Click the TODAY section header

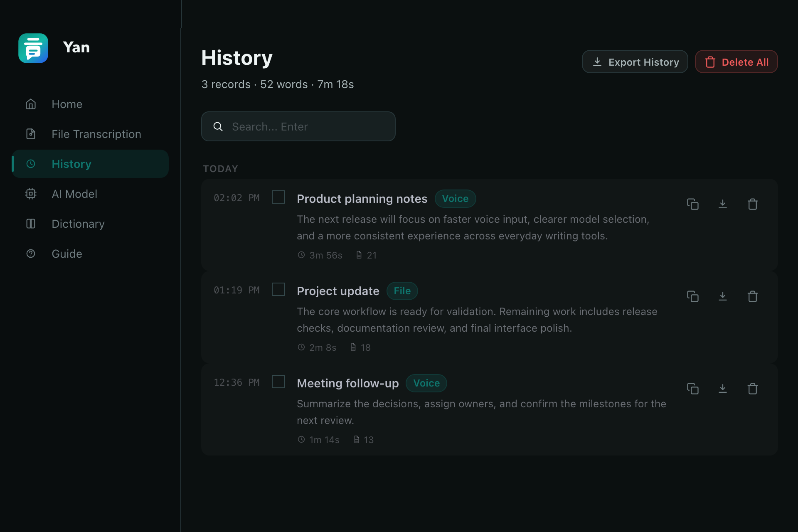click(x=221, y=169)
